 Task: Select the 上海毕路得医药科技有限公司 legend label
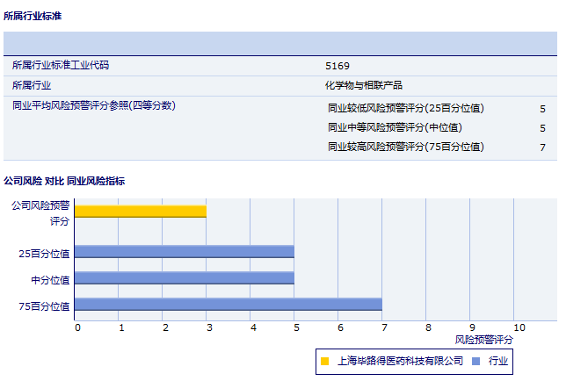tap(400, 361)
